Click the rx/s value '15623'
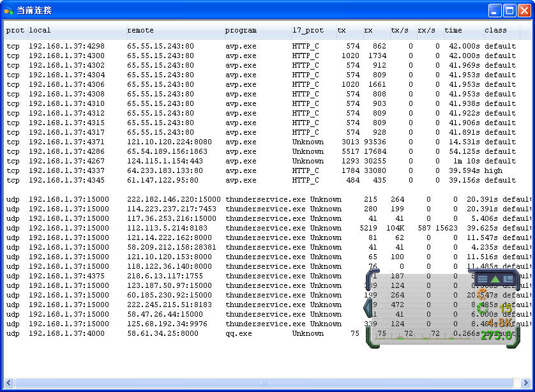The image size is (535, 392). pyautogui.click(x=446, y=227)
